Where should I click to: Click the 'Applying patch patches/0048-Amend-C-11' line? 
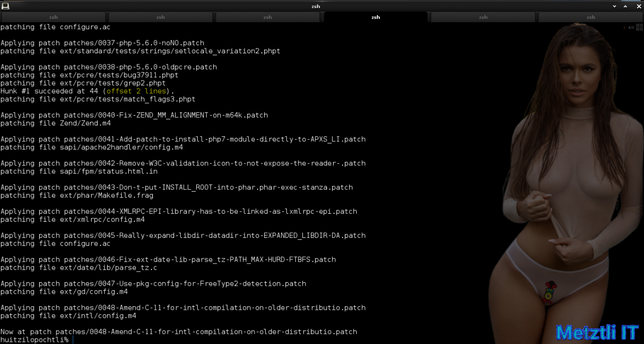[x=183, y=308]
